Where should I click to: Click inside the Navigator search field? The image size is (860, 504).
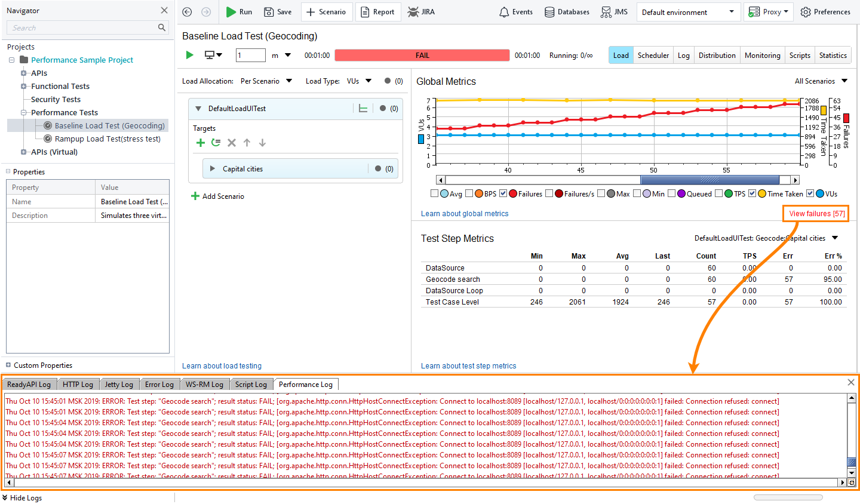coord(84,27)
